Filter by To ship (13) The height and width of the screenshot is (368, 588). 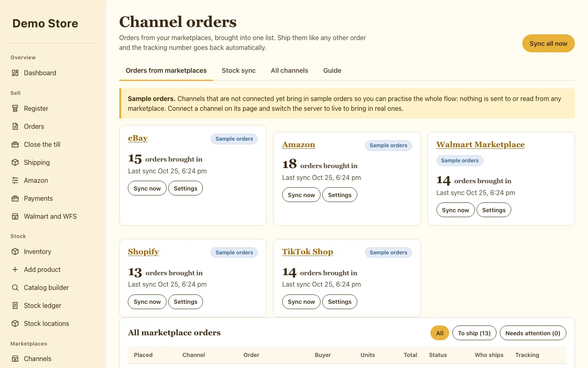[474, 333]
